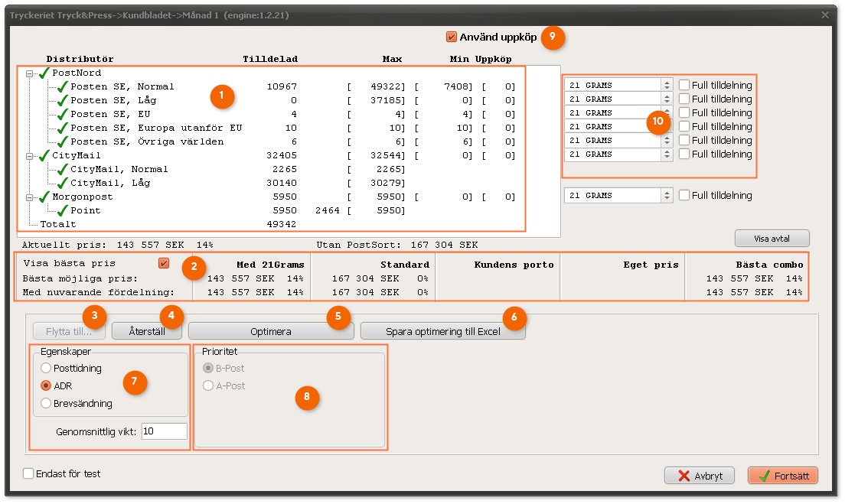The height and width of the screenshot is (504, 845).
Task: Click the Avbryt button
Action: (x=700, y=476)
